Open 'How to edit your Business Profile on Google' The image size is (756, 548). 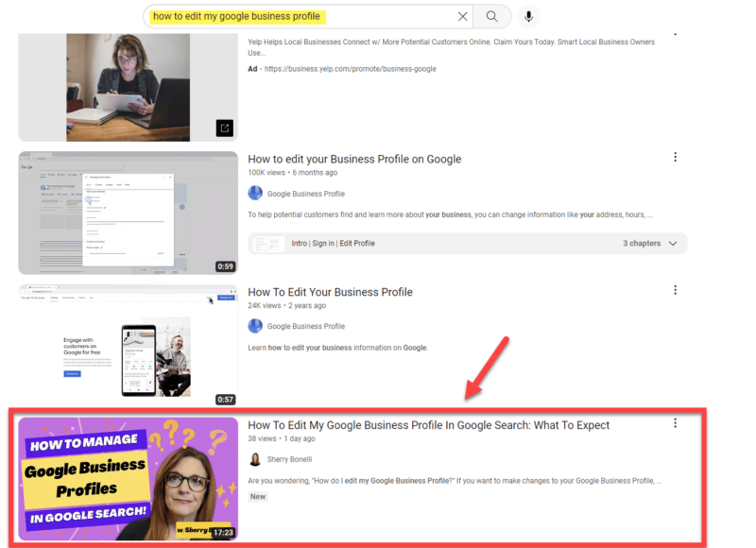coord(354,159)
